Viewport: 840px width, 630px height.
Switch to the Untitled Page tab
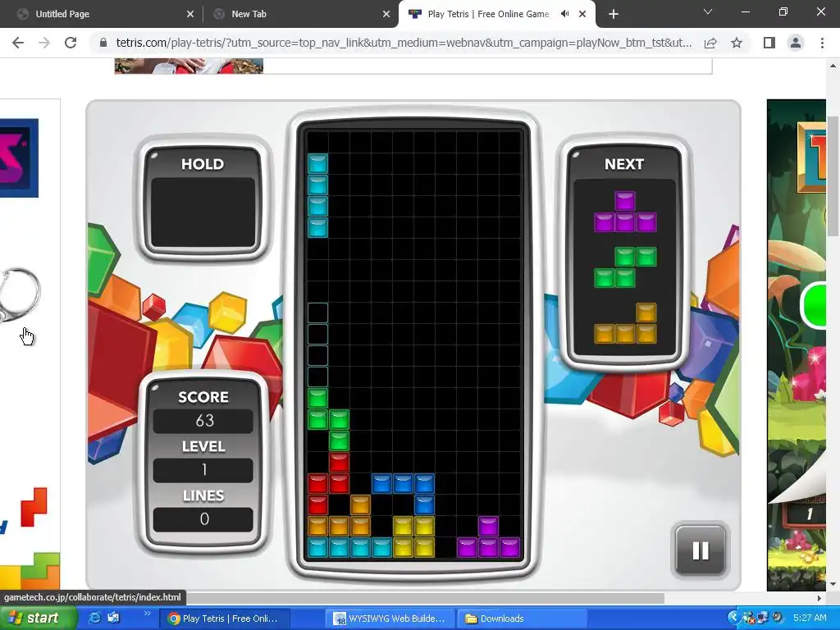[102, 14]
